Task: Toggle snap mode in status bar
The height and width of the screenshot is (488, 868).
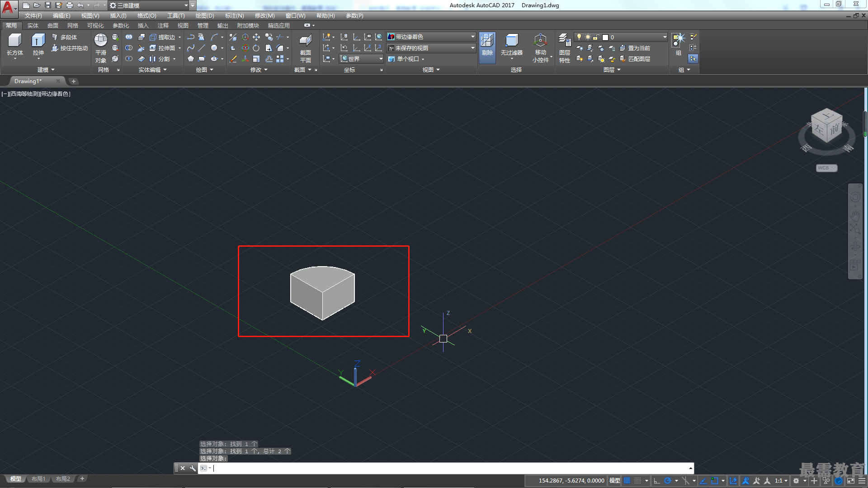Action: (637, 481)
